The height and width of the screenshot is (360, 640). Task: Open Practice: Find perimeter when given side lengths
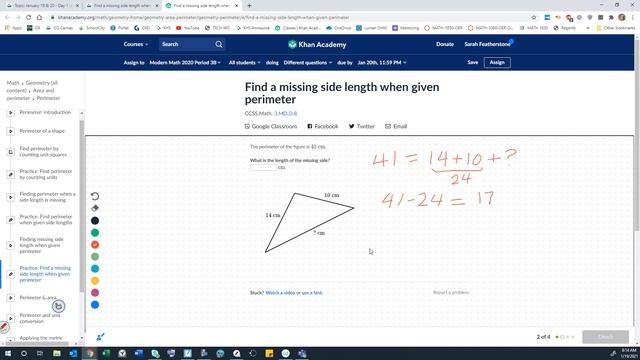pyautogui.click(x=46, y=220)
